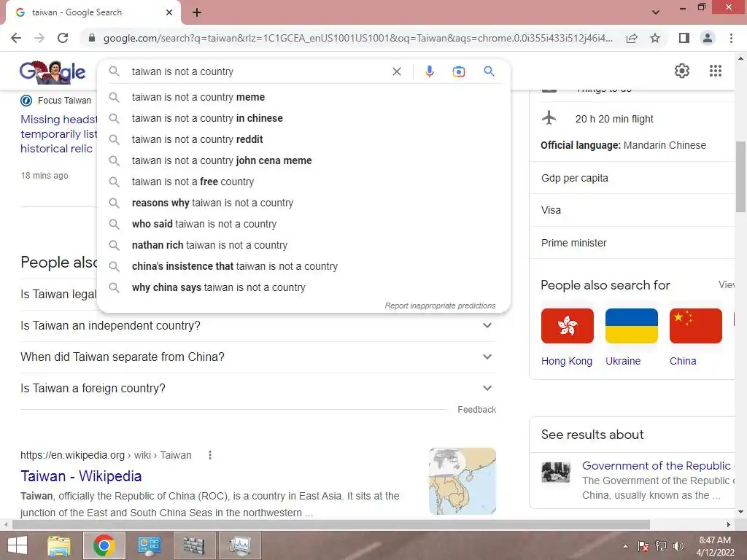Choose 'who said taiwan is not a country'
The image size is (747, 560).
click(x=304, y=224)
